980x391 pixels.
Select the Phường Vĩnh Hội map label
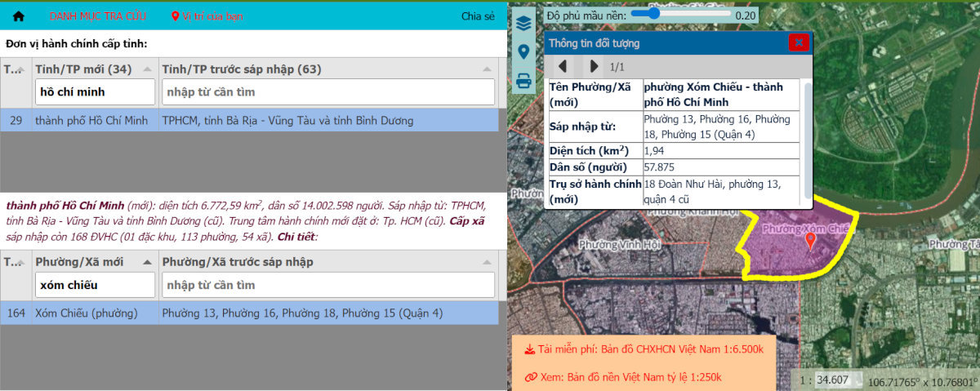(620, 245)
